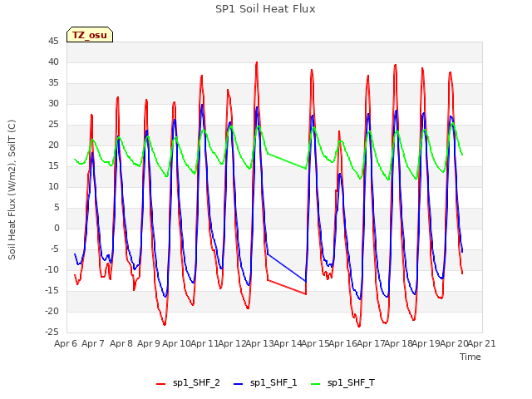Click the green sp1_SHF_T legend swatch
The height and width of the screenshot is (399, 532).
pyautogui.click(x=316, y=384)
